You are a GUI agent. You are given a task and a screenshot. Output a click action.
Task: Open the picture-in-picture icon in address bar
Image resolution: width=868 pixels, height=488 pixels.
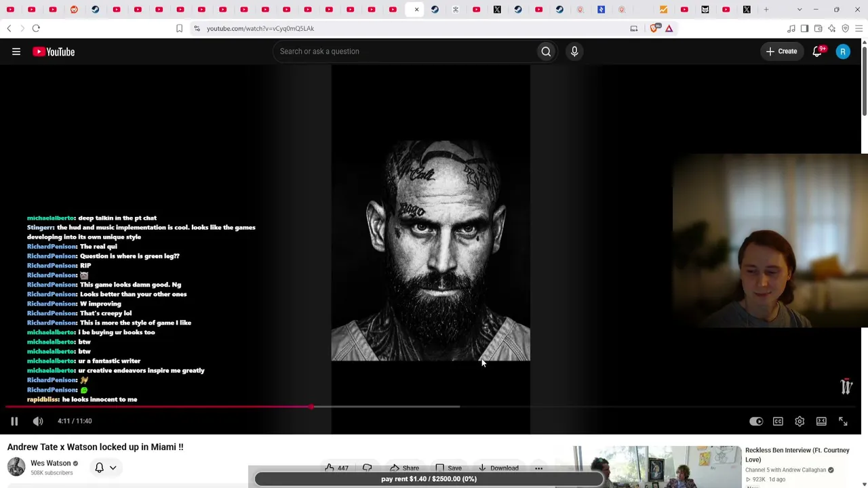634,28
